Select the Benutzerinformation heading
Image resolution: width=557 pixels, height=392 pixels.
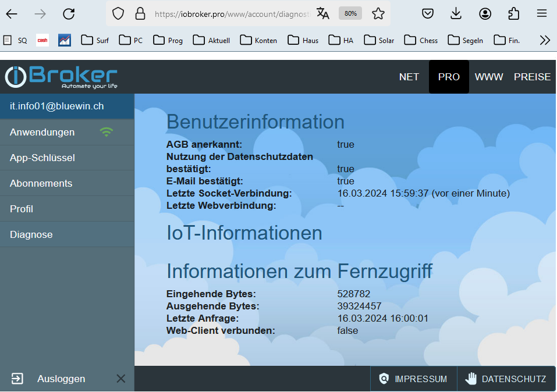[x=256, y=122]
